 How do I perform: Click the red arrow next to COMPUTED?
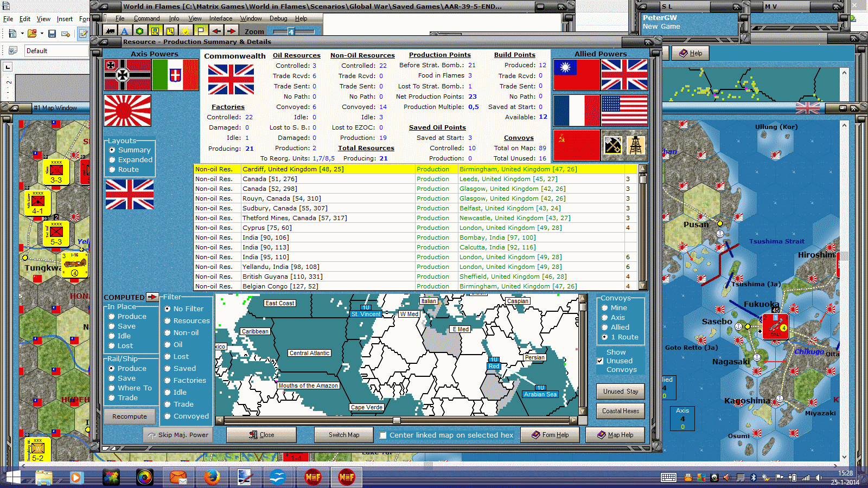[152, 297]
